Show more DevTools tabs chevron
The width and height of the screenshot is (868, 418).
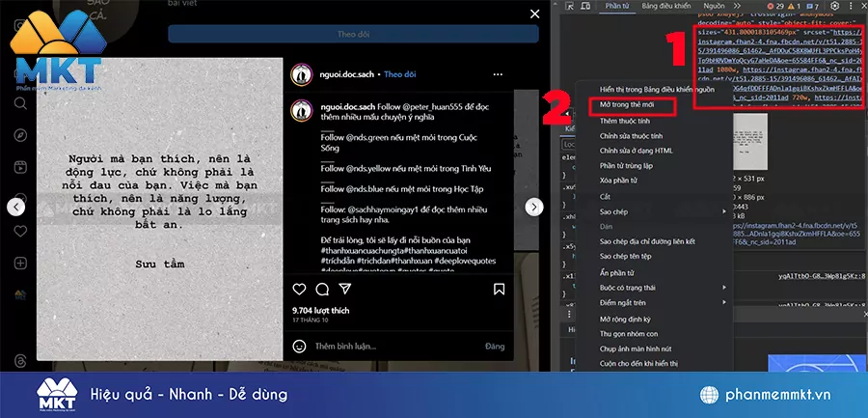739,6
